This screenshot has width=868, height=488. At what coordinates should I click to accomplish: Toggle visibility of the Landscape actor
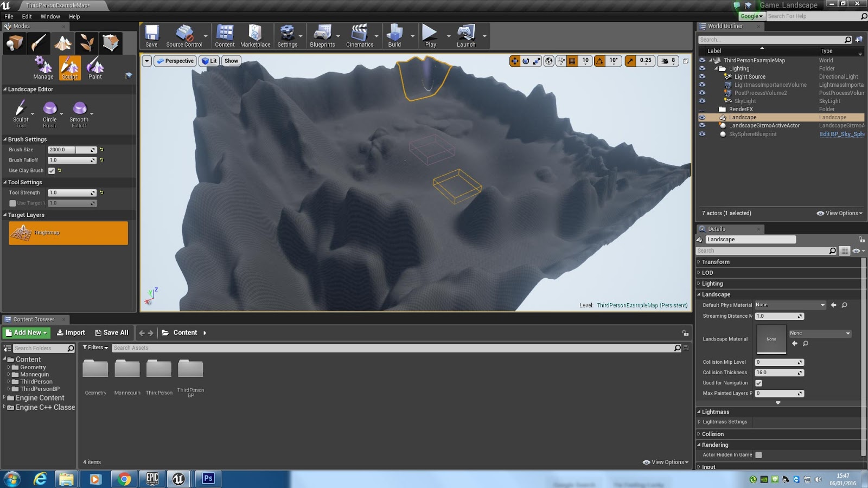703,117
